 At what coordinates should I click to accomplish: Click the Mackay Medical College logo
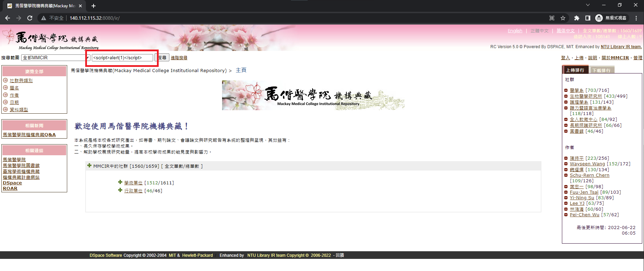[51, 40]
